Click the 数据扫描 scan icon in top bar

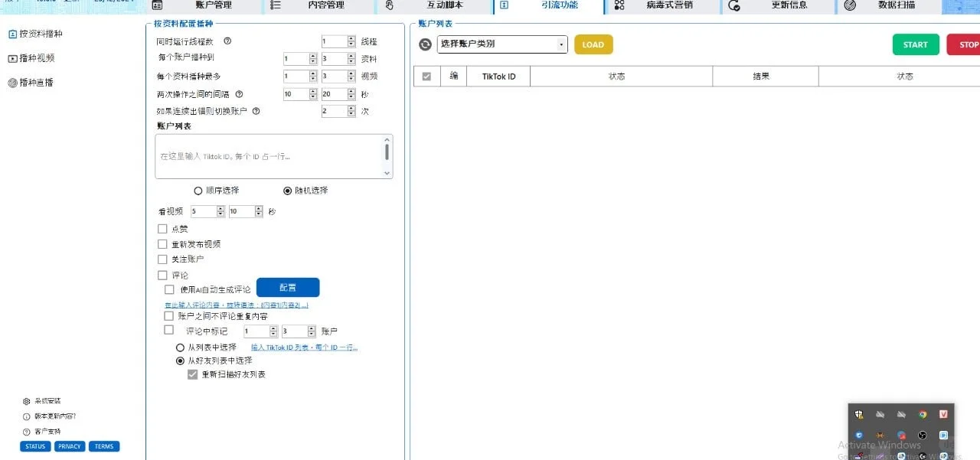point(849,5)
